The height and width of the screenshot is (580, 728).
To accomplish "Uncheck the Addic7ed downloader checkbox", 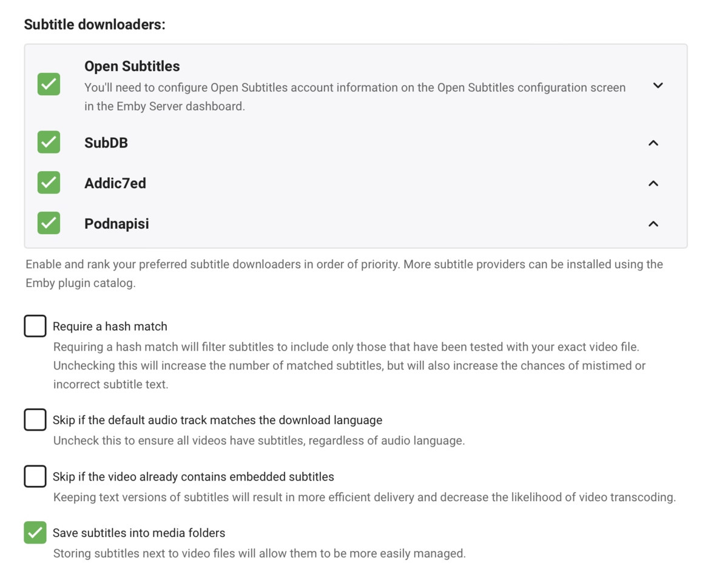I will [49, 183].
